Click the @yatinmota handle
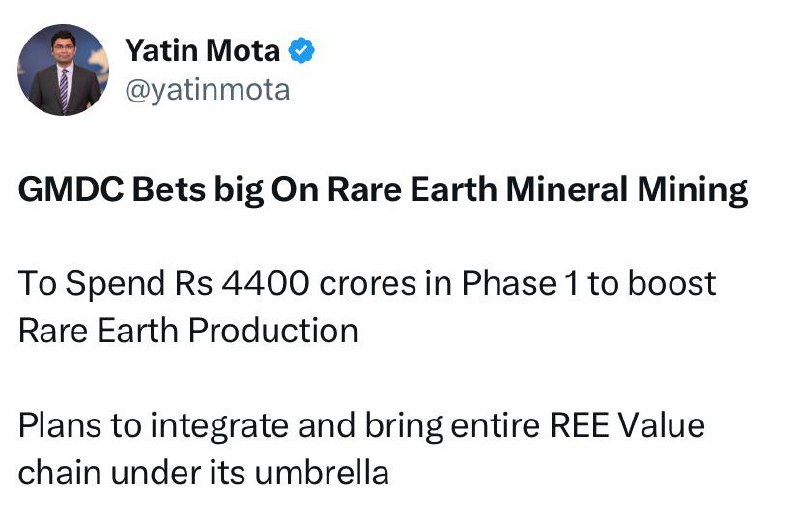 207,91
